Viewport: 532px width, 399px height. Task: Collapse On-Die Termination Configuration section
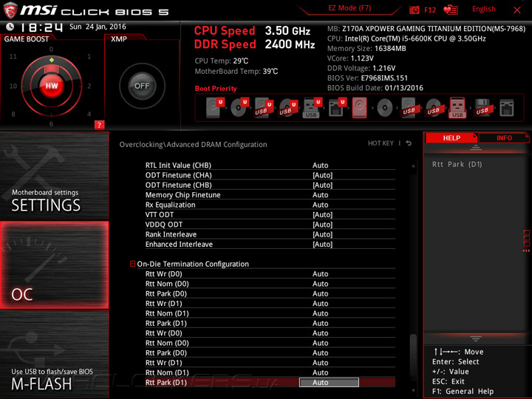[133, 263]
